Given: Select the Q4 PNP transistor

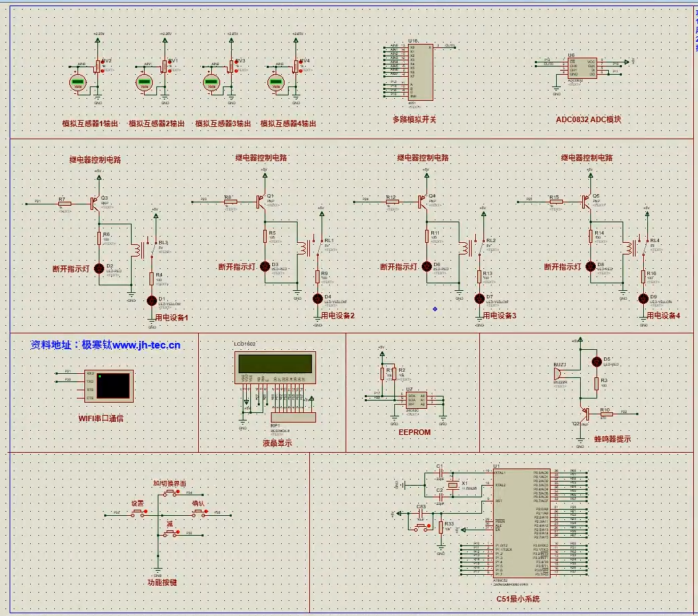Looking at the screenshot, I should tap(422, 202).
